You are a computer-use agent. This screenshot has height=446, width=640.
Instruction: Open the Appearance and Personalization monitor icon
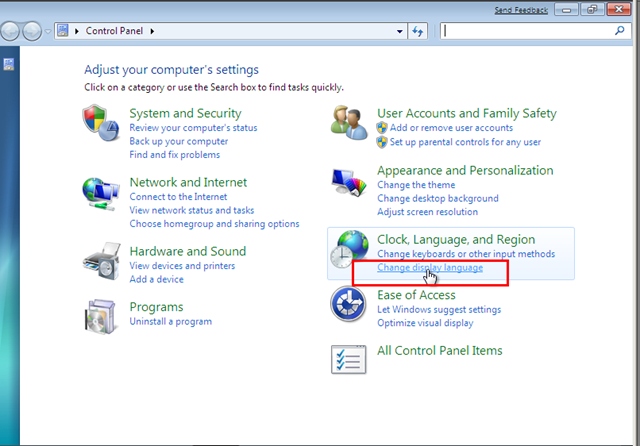click(349, 182)
